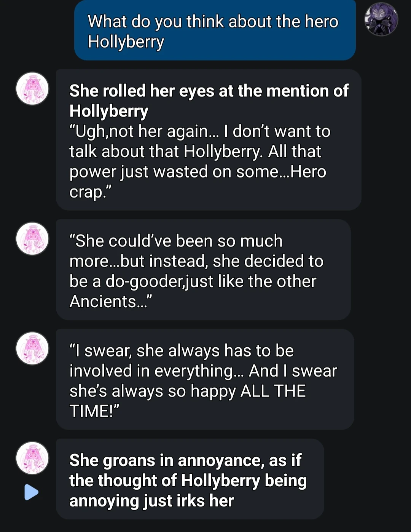Screen dimensions: 411x532
Task: Click 'Hollyberry' in the blue user message
Action: click(126, 42)
